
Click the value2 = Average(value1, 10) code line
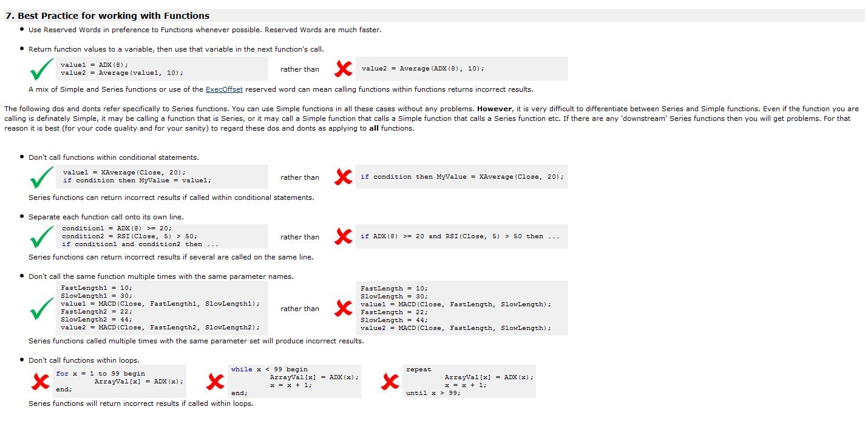tap(122, 73)
